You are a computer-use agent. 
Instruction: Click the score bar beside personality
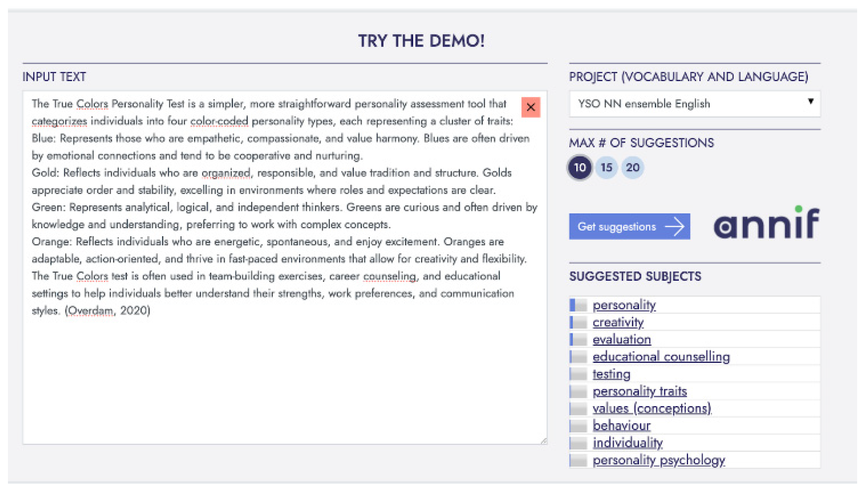[578, 305]
